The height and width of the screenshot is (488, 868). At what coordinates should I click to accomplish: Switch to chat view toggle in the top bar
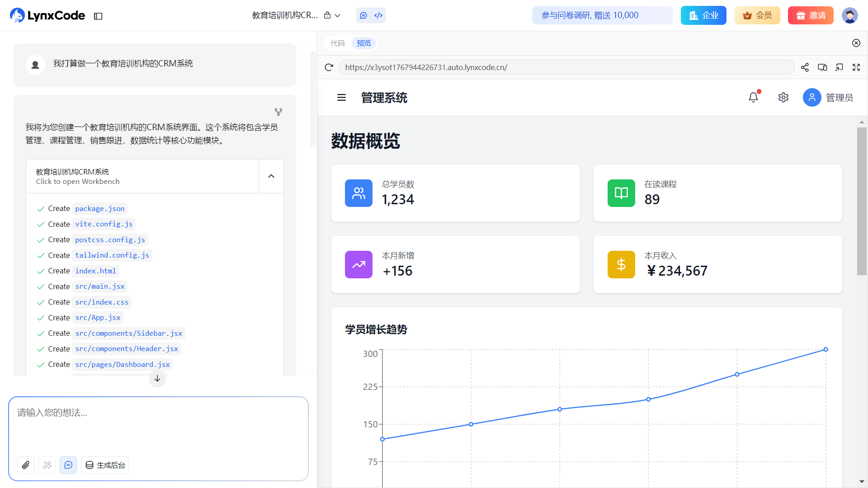[x=363, y=15]
